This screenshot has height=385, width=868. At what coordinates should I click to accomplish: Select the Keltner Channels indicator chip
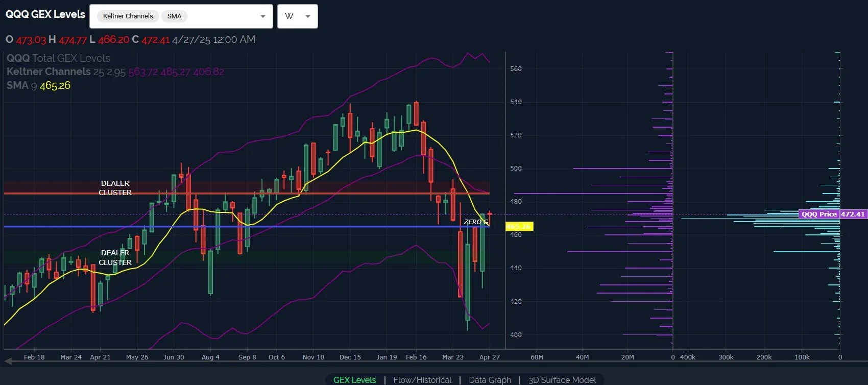tap(128, 16)
